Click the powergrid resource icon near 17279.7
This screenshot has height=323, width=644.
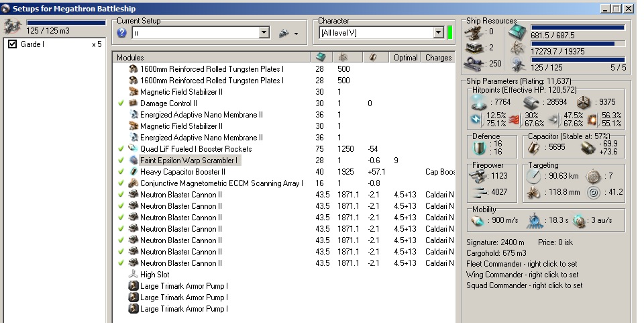click(517, 49)
